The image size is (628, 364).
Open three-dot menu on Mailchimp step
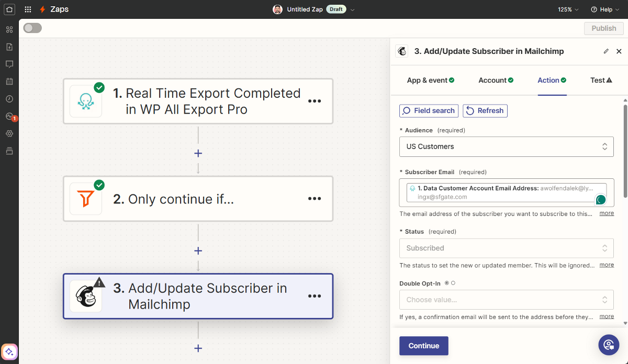[x=314, y=296]
